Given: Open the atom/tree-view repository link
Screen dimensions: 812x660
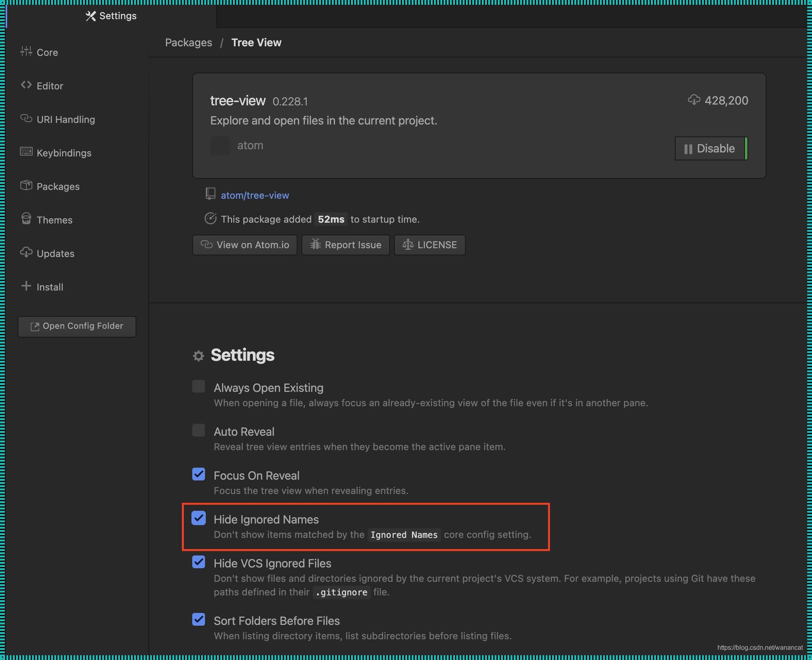Looking at the screenshot, I should tap(255, 196).
